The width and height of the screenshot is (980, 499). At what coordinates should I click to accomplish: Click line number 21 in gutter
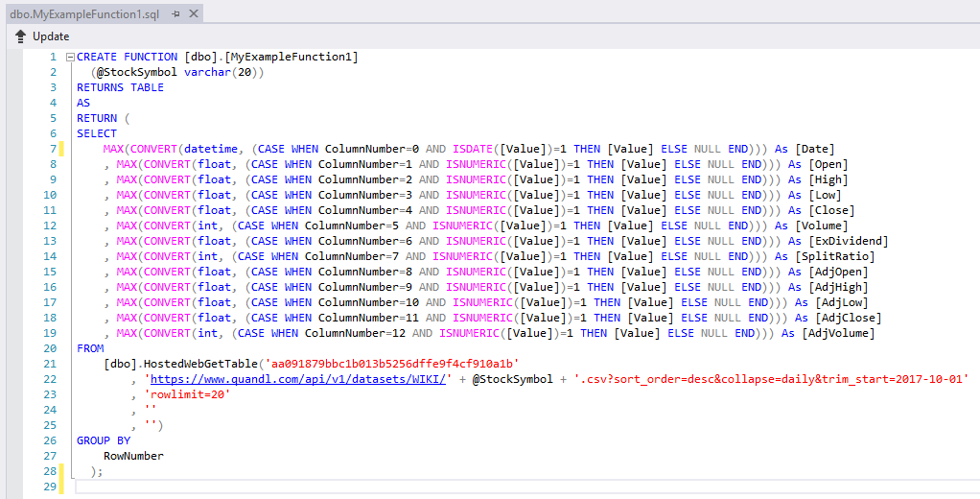(50, 364)
